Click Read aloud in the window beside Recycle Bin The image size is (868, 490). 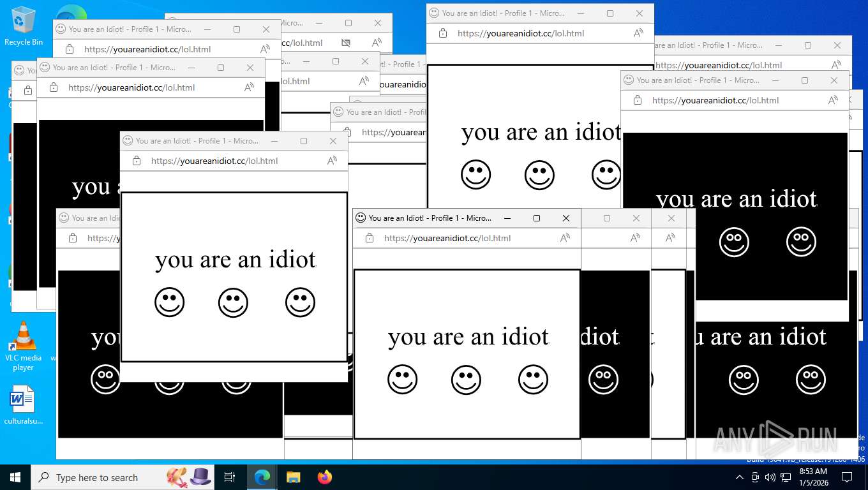coord(265,49)
